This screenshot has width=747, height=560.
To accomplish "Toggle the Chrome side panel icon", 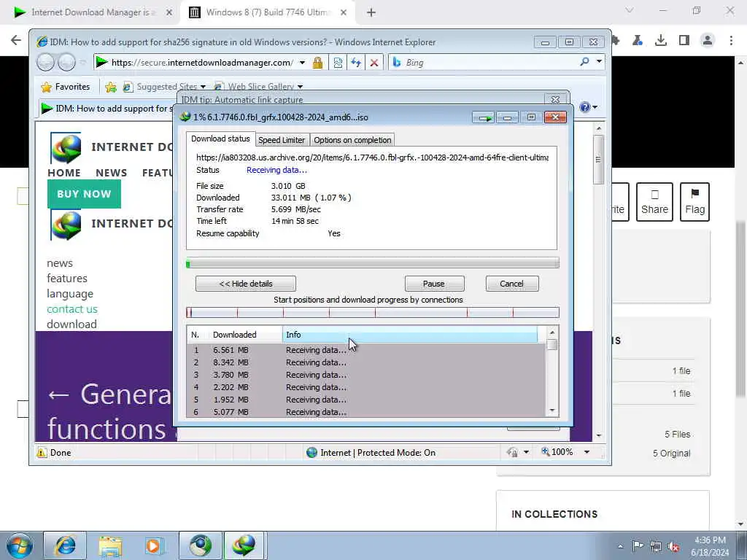I will pos(684,41).
